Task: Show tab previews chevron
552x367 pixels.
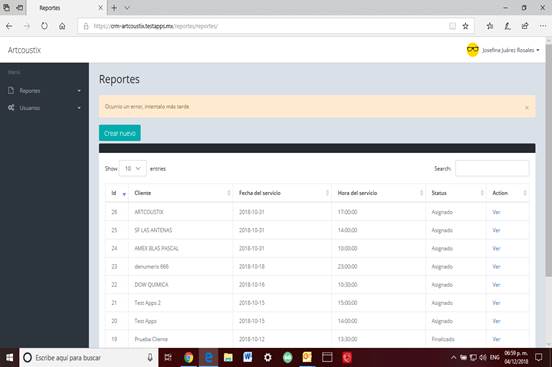Action: (x=127, y=8)
